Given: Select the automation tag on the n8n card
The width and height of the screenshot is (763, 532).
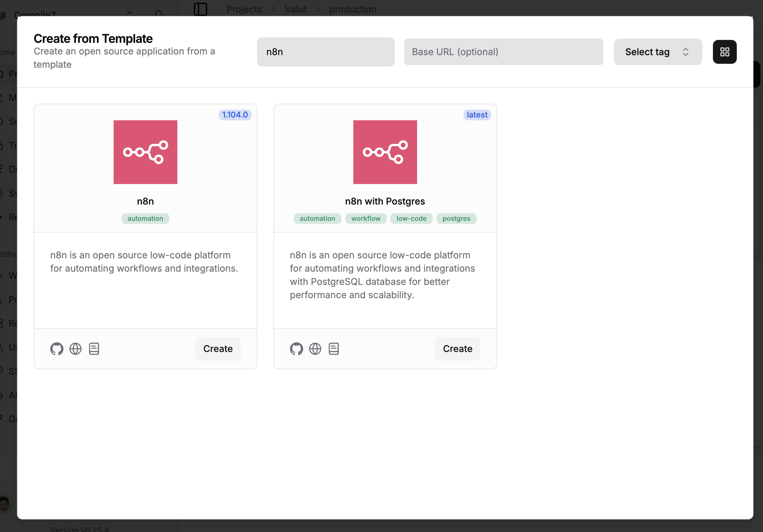Looking at the screenshot, I should (x=145, y=218).
